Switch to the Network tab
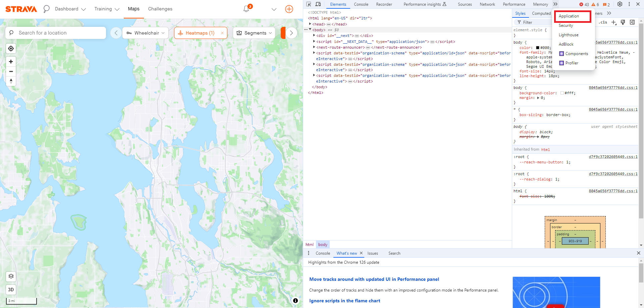Image resolution: width=644 pixels, height=308 pixels. point(487,4)
